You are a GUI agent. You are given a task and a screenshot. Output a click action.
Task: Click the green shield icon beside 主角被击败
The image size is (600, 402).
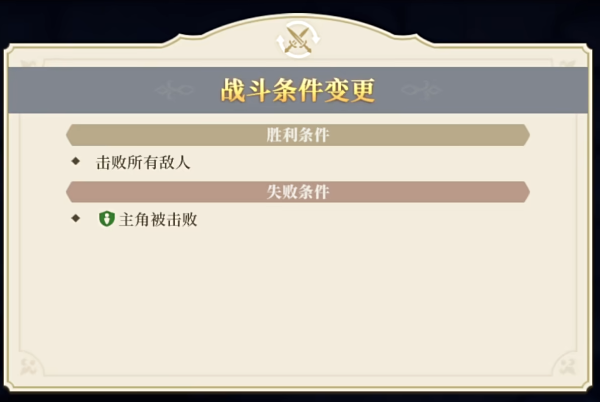click(106, 219)
